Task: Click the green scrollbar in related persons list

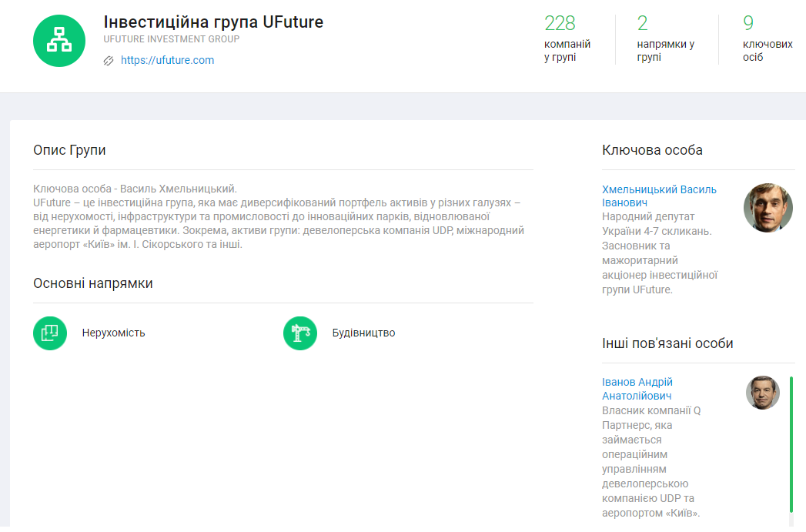Action: click(x=791, y=444)
